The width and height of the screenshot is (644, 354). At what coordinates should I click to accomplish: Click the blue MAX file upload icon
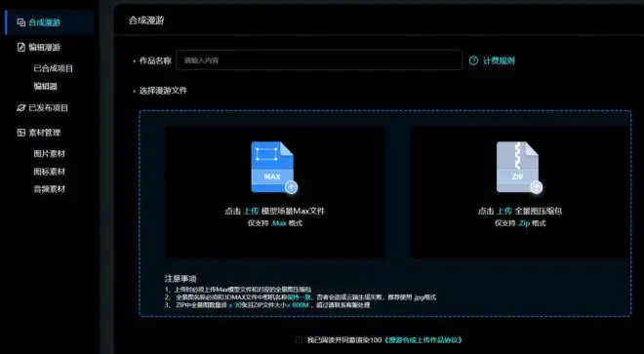click(273, 167)
